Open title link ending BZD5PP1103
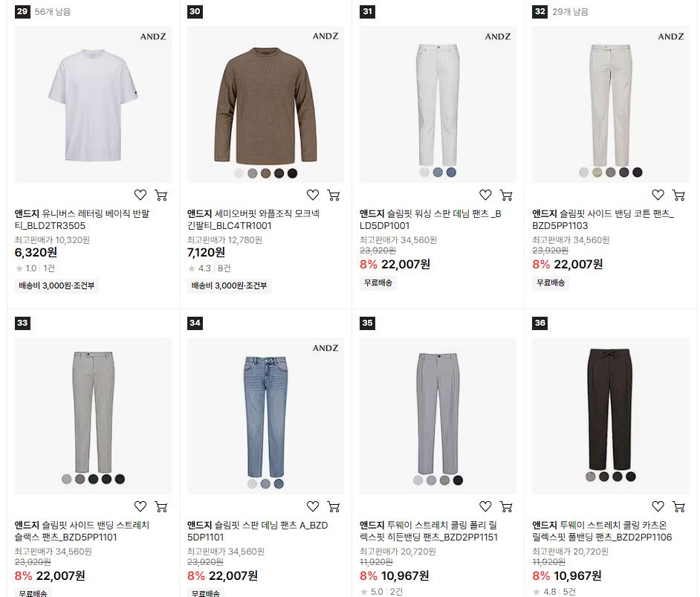 click(x=603, y=219)
